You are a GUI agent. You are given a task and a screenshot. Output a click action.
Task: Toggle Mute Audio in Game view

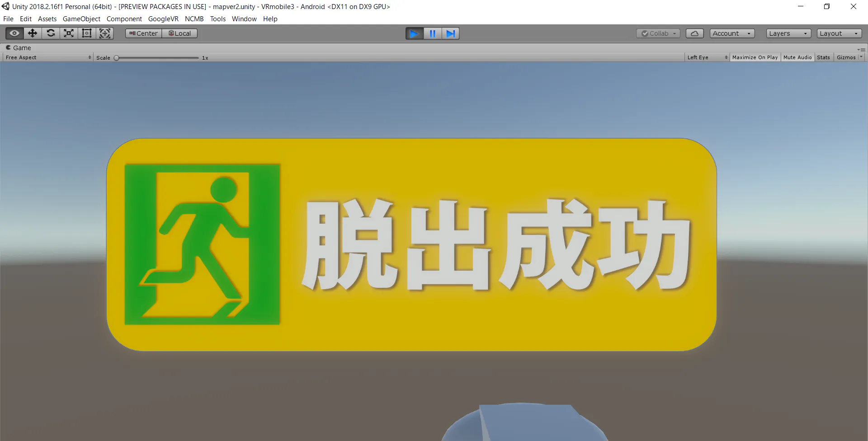[797, 57]
